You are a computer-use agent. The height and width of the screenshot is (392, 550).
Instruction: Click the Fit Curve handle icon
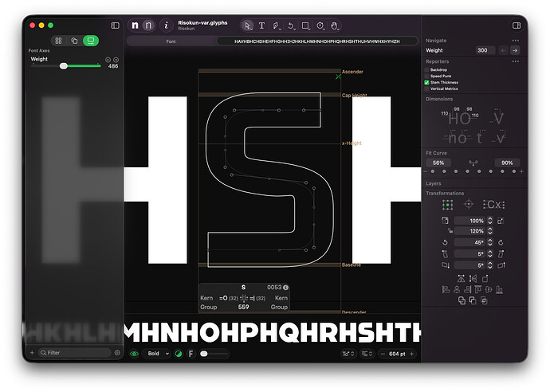[x=473, y=163]
